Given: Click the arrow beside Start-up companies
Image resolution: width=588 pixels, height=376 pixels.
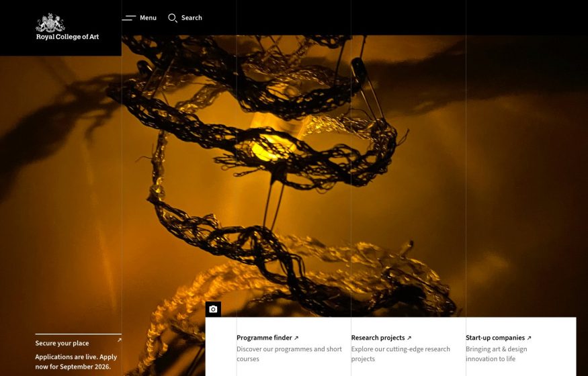Looking at the screenshot, I should [x=529, y=338].
